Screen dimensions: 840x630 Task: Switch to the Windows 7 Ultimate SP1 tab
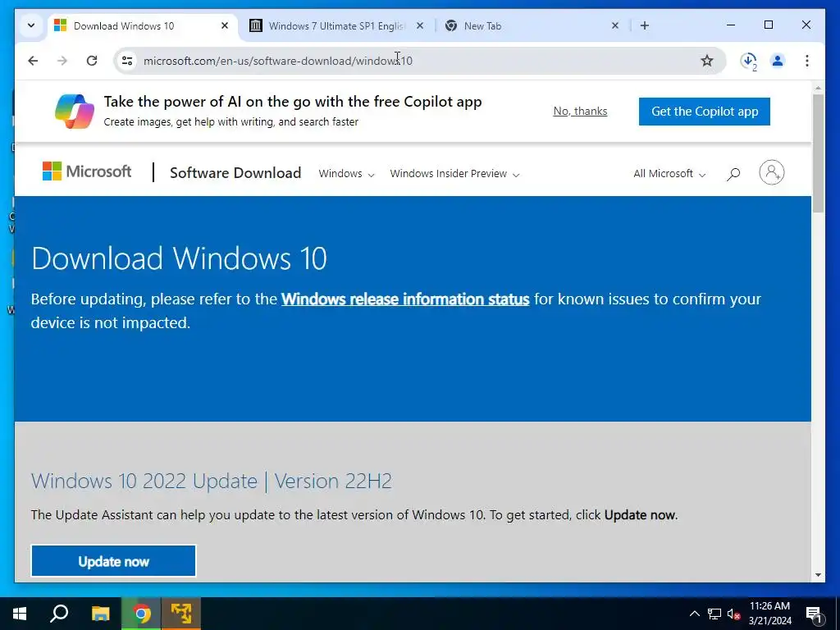[337, 25]
